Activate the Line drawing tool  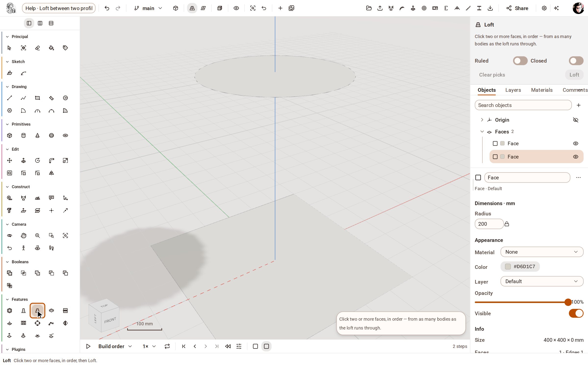pyautogui.click(x=9, y=98)
